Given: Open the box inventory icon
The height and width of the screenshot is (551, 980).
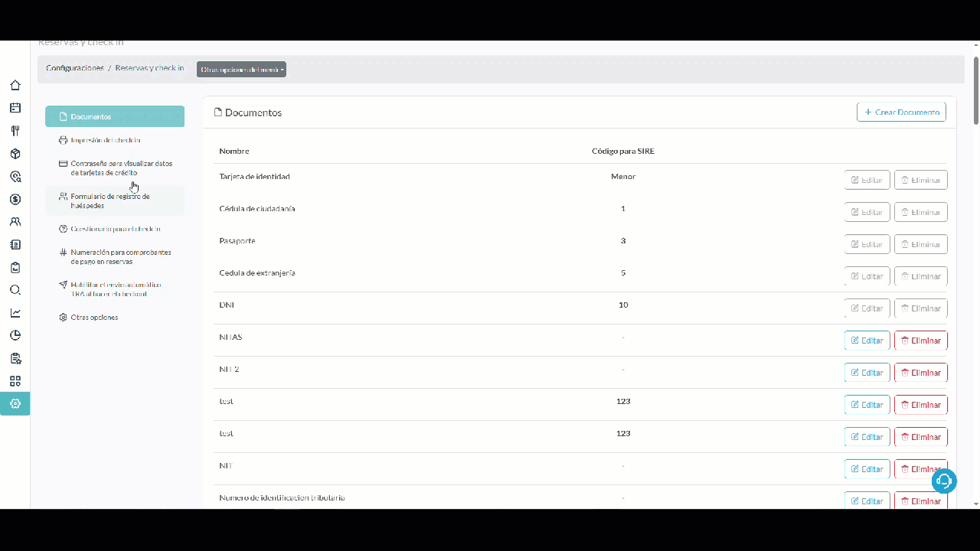Looking at the screenshot, I should [x=15, y=154].
